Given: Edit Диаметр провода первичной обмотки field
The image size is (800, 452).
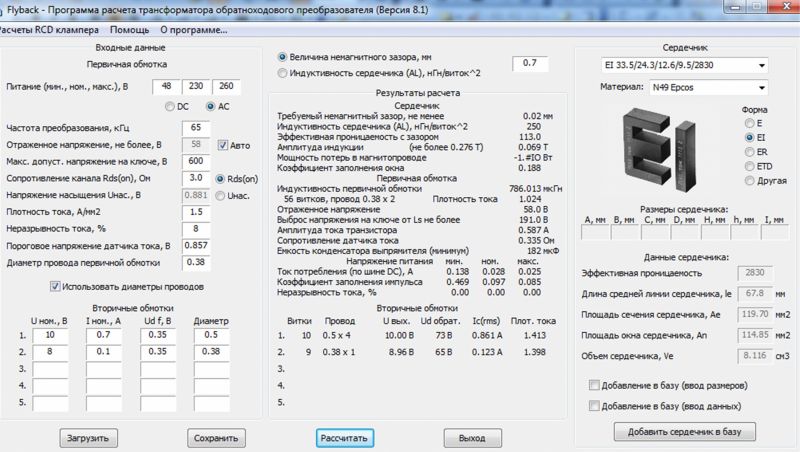Looking at the screenshot, I should (196, 262).
